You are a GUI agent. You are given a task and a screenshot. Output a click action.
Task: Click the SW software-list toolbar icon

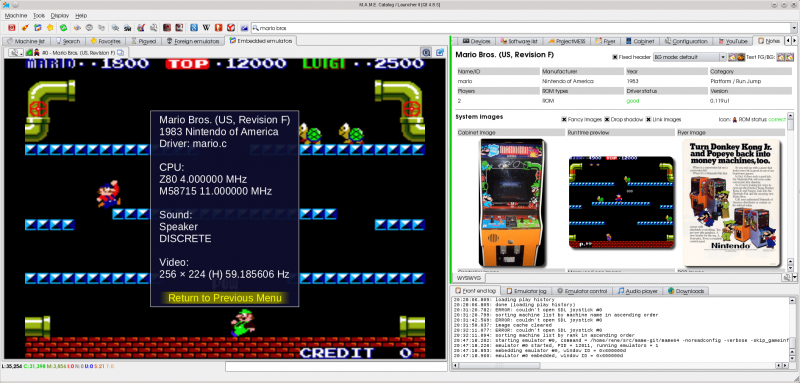pos(128,28)
